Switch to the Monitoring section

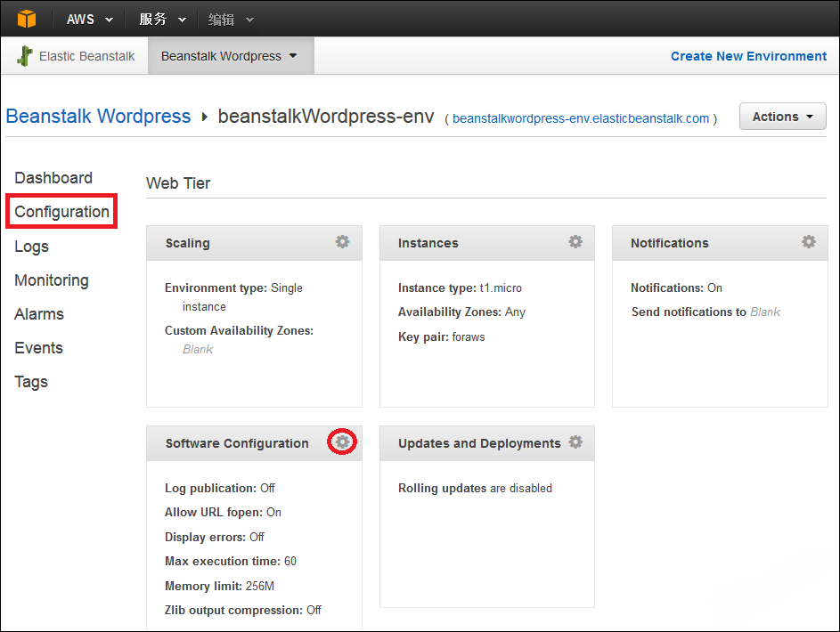pos(52,280)
